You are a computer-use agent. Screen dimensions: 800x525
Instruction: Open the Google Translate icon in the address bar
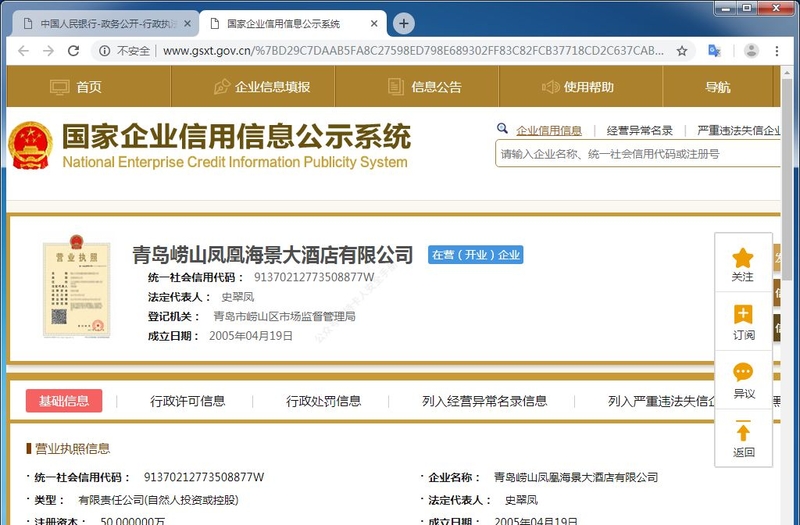pos(714,51)
